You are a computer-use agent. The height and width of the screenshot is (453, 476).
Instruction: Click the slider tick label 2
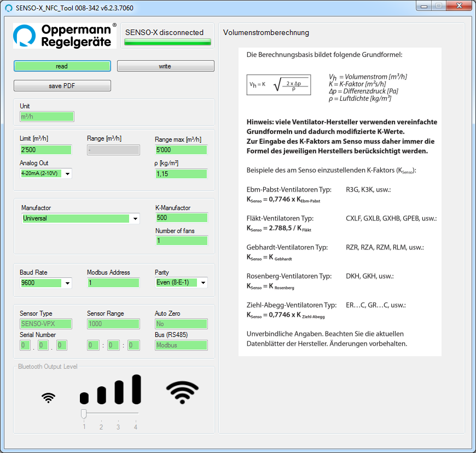(x=101, y=427)
